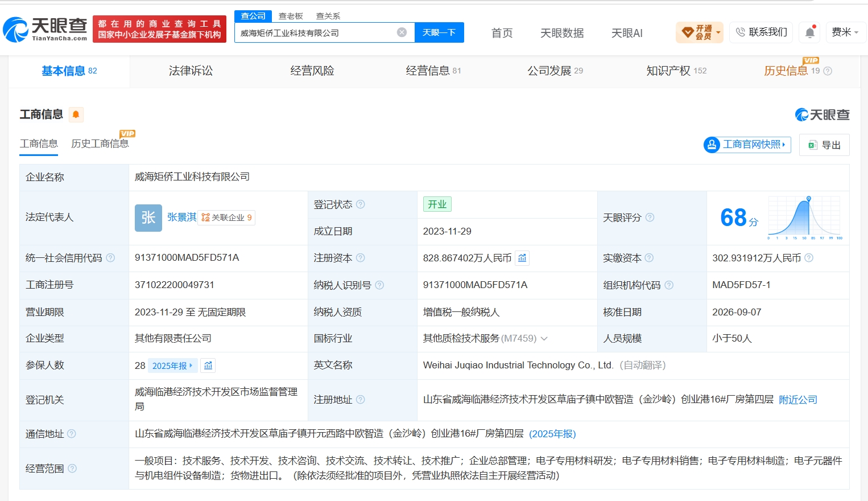Screen dimensions: 868x501
Task: Open the 法律诉讼 tab
Action: coord(191,71)
